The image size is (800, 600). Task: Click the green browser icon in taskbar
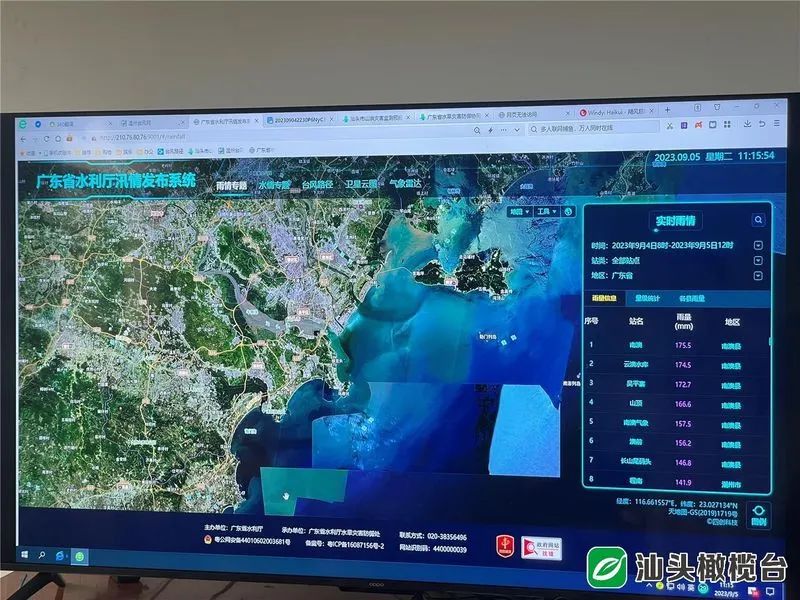pos(80,555)
